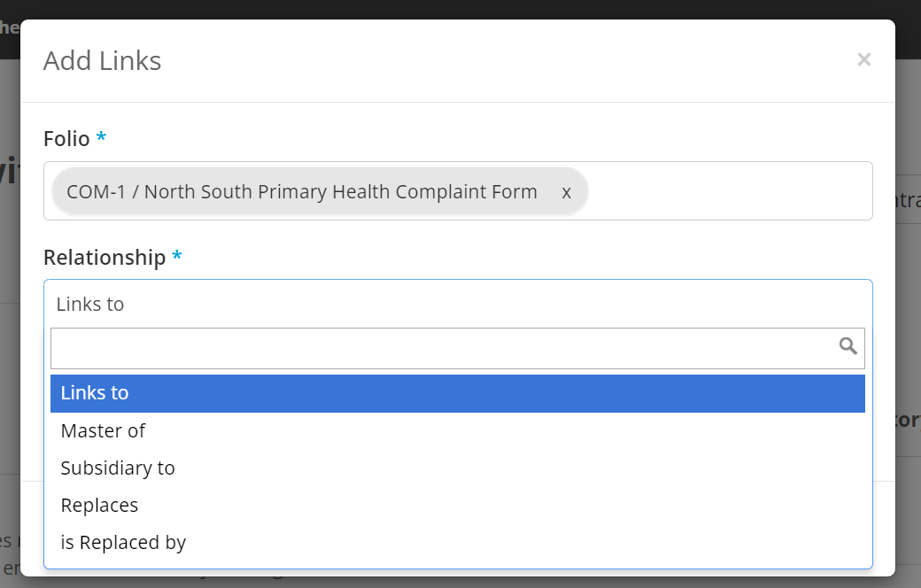Viewport: 921px width, 588px height.
Task: Remove the COM-1 folio chip
Action: pos(566,191)
